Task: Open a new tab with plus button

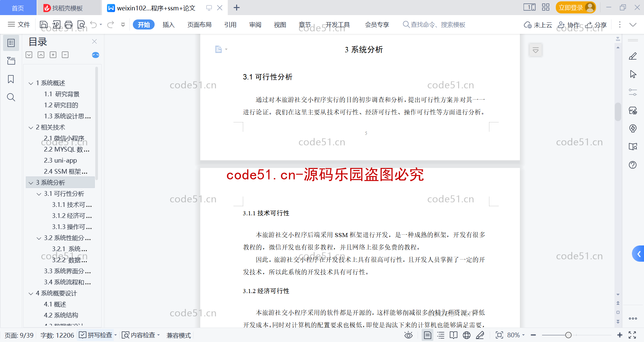Action: coord(236,7)
